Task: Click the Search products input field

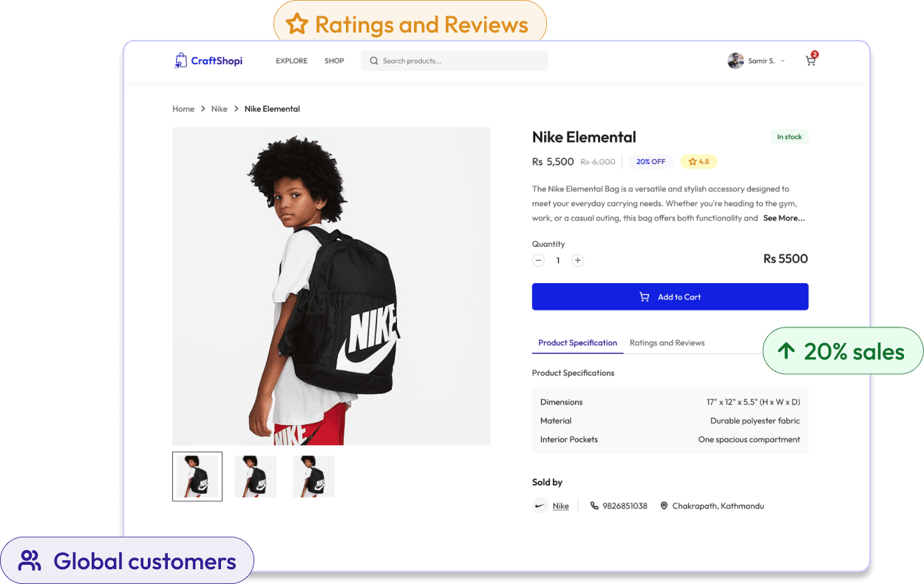Action: pos(462,61)
